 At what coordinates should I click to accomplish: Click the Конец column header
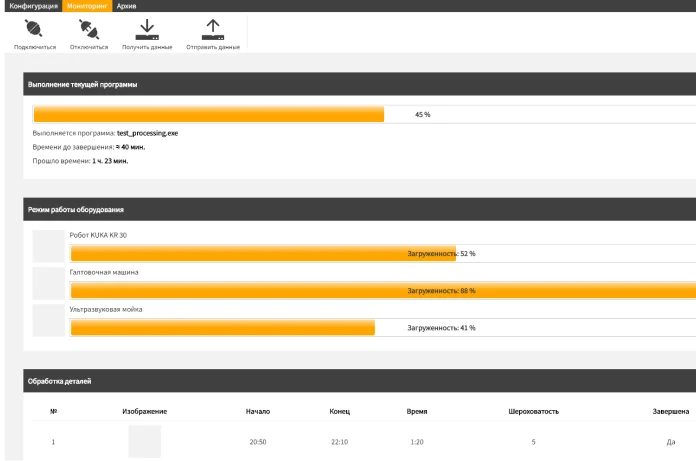[340, 411]
